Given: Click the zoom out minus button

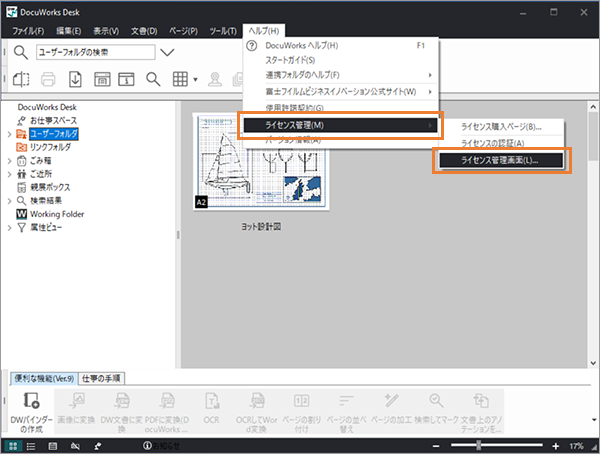Looking at the screenshot, I should pos(435,446).
